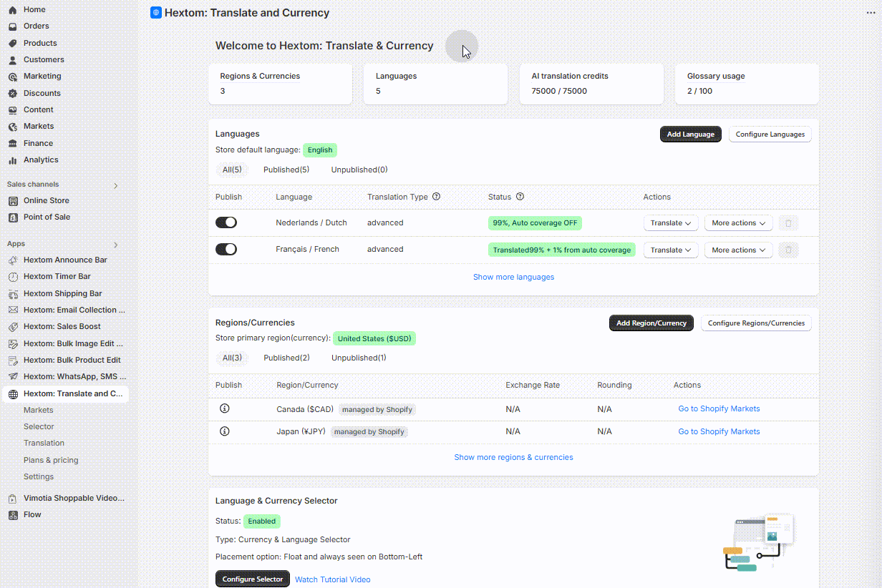This screenshot has height=588, width=882.
Task: Click the Hextom Sales Boost icon
Action: 12,327
